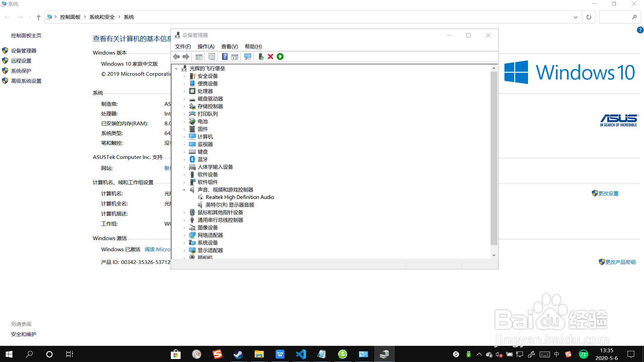Select the 英特尔(R) 显示器音频 device
644x362 pixels.
[230, 205]
